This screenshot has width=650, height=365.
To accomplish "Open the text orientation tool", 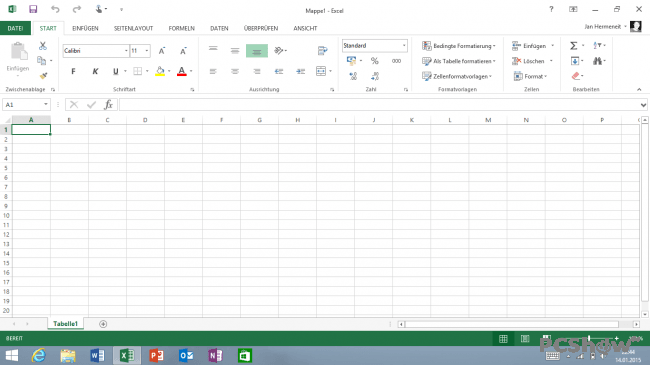I will point(279,51).
